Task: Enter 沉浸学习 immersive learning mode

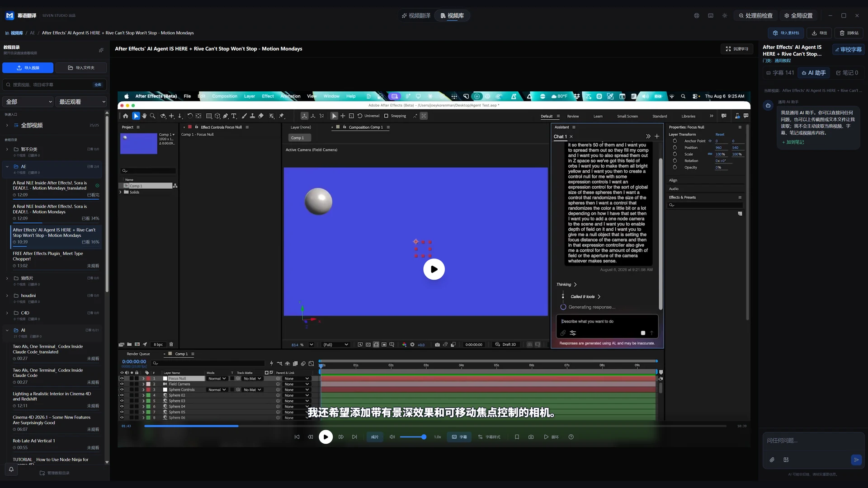Action: 737,49
